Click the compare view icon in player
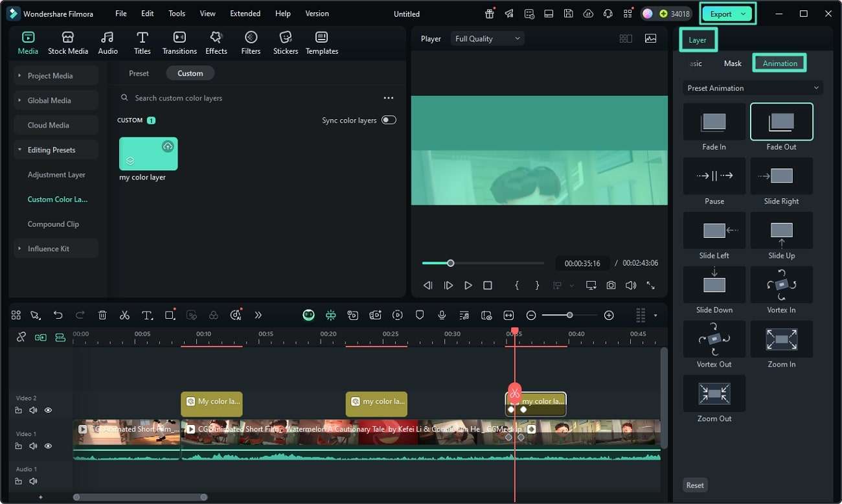Image resolution: width=842 pixels, height=504 pixels. pos(626,39)
